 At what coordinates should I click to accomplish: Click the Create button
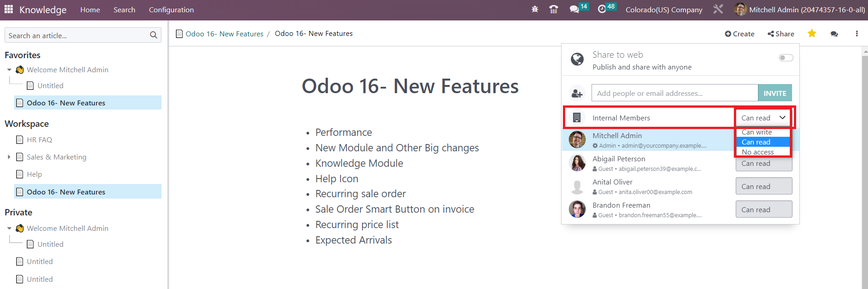click(x=739, y=34)
